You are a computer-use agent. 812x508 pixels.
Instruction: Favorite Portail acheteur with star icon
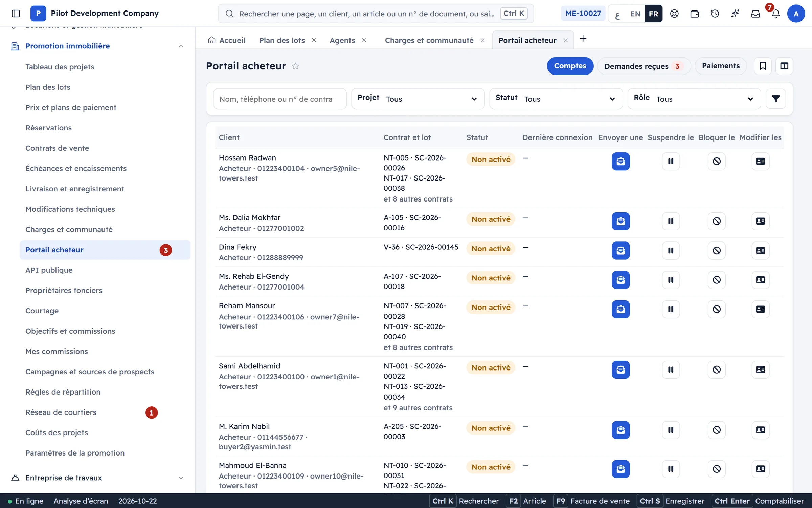point(295,66)
